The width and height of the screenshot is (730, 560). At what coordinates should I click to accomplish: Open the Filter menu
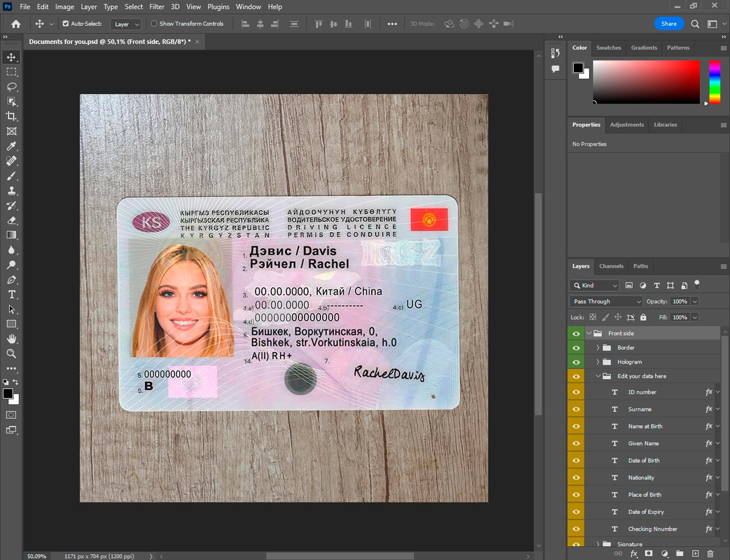[157, 7]
